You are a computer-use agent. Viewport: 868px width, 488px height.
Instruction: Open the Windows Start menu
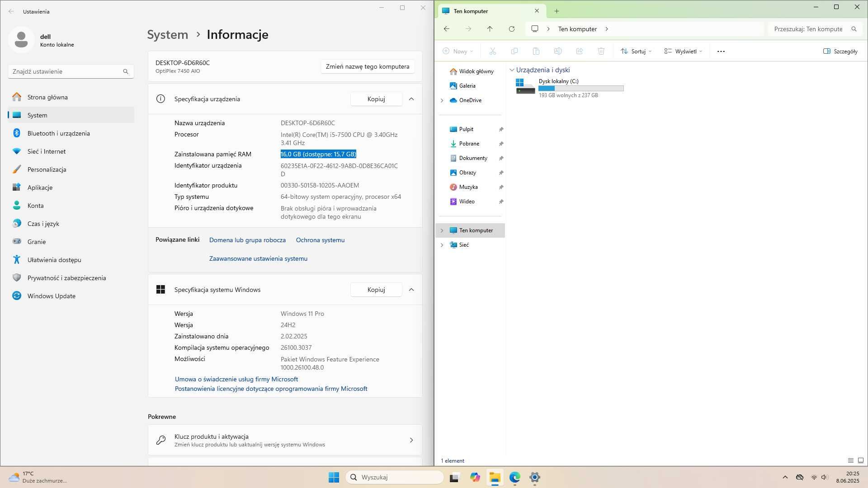pos(334,477)
